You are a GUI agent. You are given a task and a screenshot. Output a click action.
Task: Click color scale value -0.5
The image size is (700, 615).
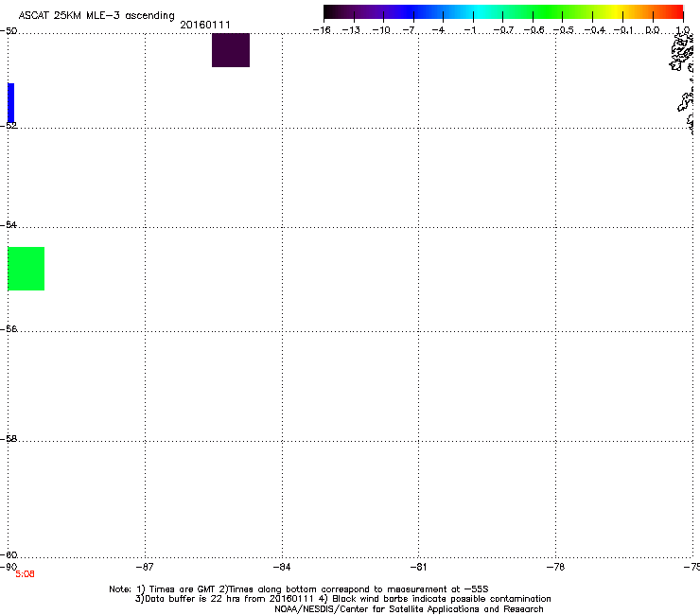click(564, 30)
